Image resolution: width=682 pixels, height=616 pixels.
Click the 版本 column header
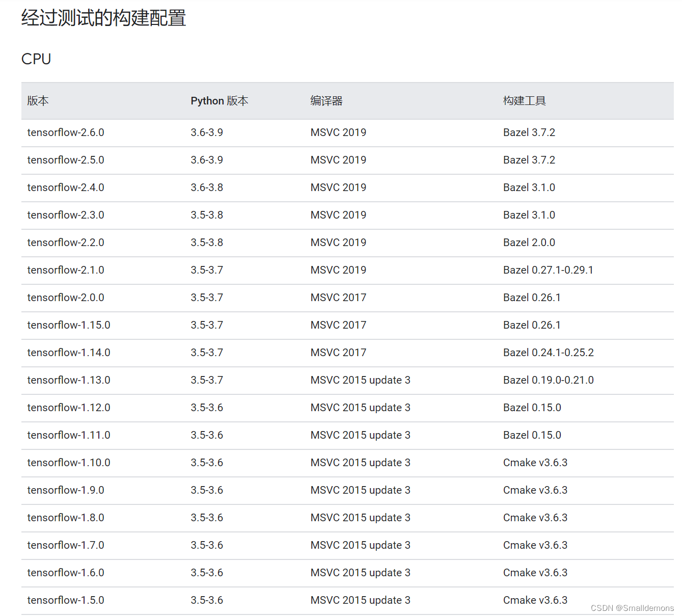(38, 101)
